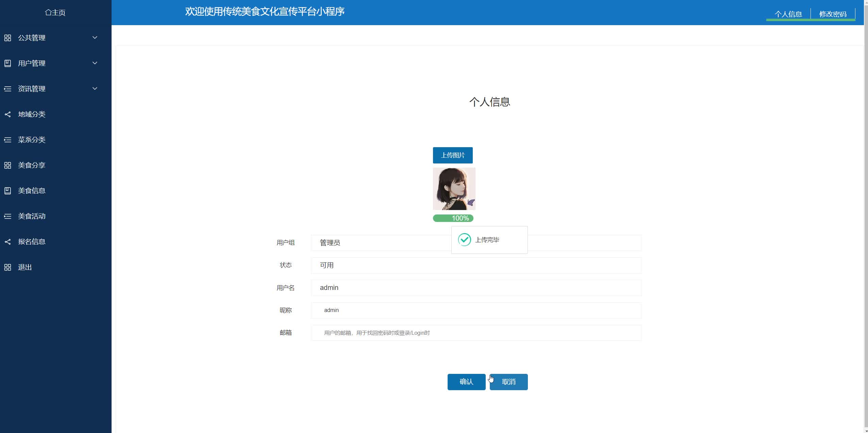Switch to the 修改密码 tab

click(x=833, y=14)
